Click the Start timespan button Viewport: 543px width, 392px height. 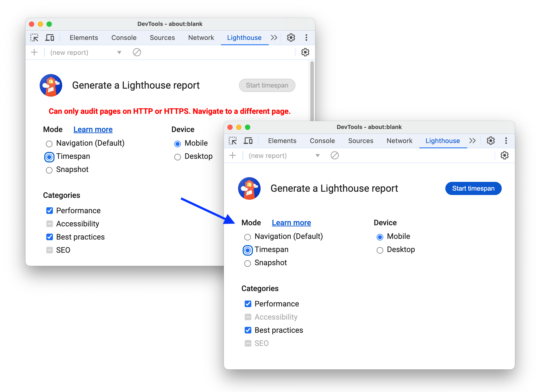[473, 188]
